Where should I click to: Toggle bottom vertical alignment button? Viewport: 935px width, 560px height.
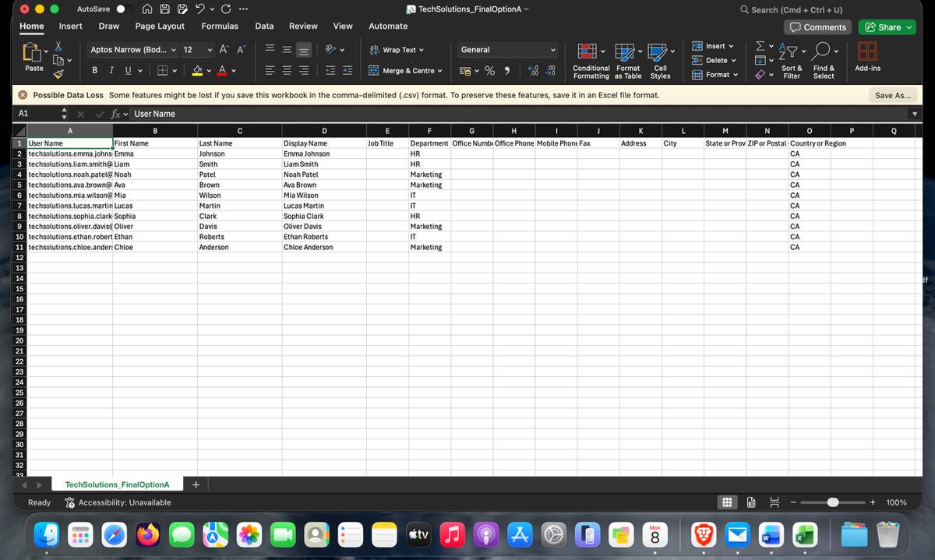click(304, 49)
